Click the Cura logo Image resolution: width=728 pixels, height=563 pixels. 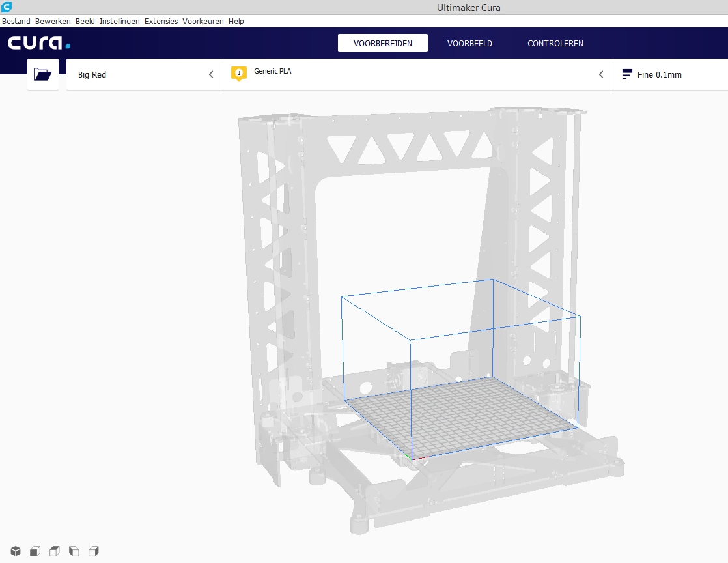tap(39, 43)
